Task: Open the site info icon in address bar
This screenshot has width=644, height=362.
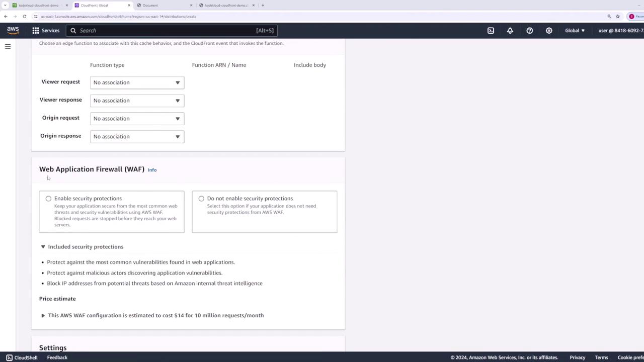Action: point(36,17)
